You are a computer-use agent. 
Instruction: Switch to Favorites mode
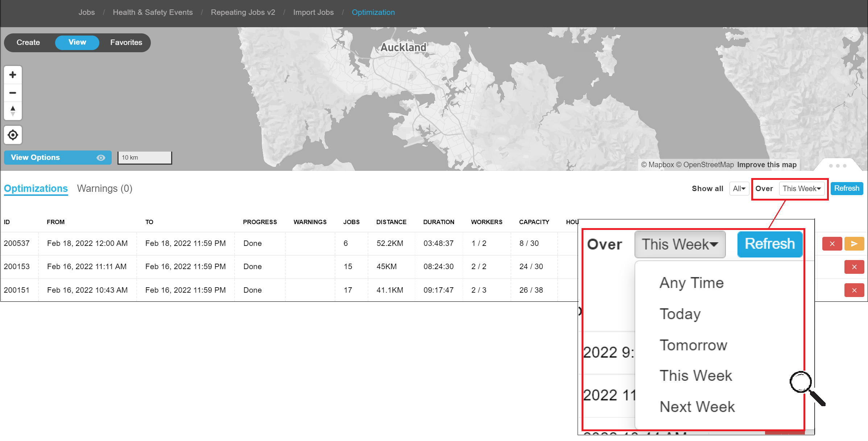(126, 42)
